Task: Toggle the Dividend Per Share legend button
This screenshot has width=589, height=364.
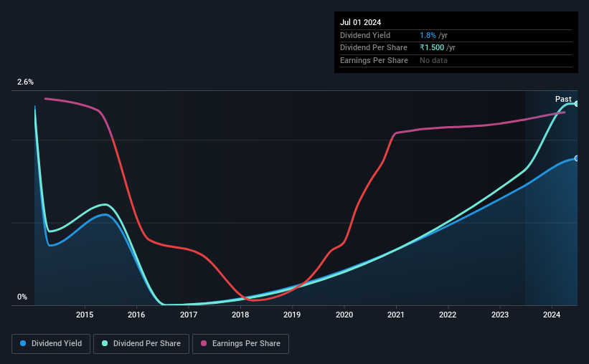Action: click(141, 344)
